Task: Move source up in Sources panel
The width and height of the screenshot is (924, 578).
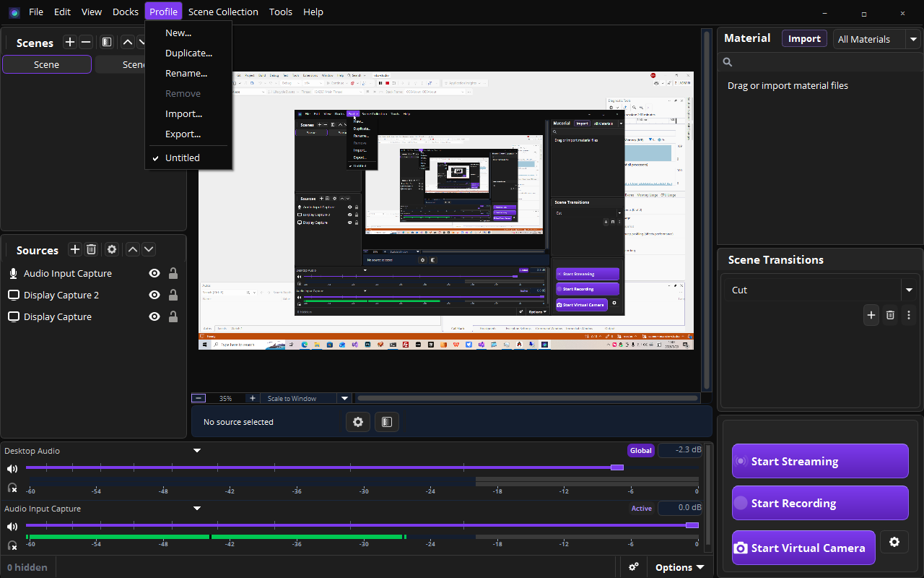Action: (133, 249)
